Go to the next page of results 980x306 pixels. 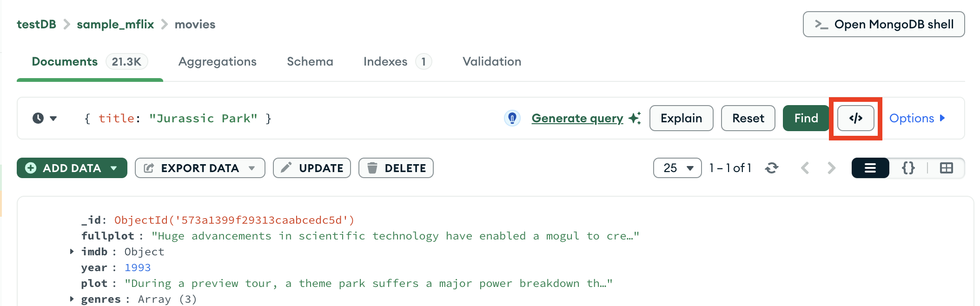click(831, 168)
